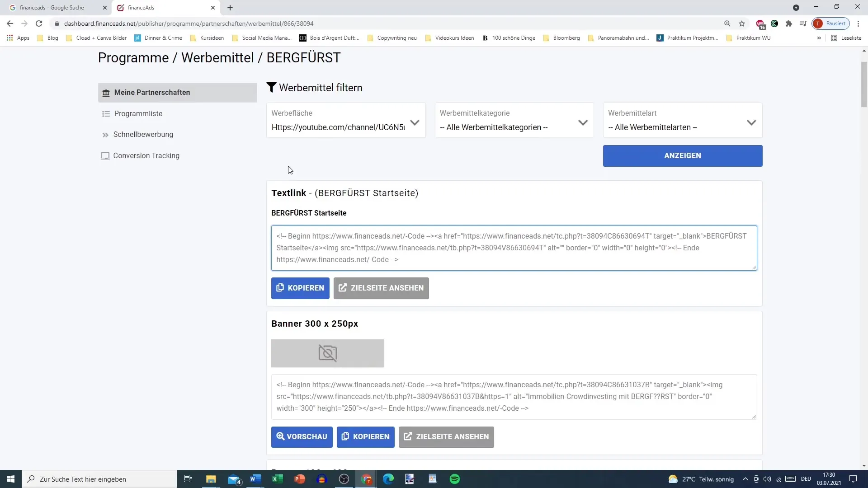This screenshot has width=868, height=488.
Task: Open the volume control in tray
Action: point(767,479)
